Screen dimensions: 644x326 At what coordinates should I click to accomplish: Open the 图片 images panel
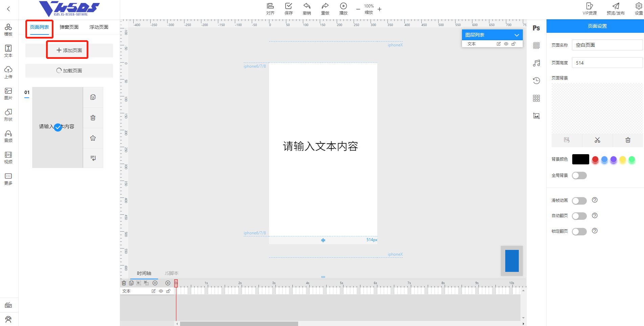coord(8,94)
